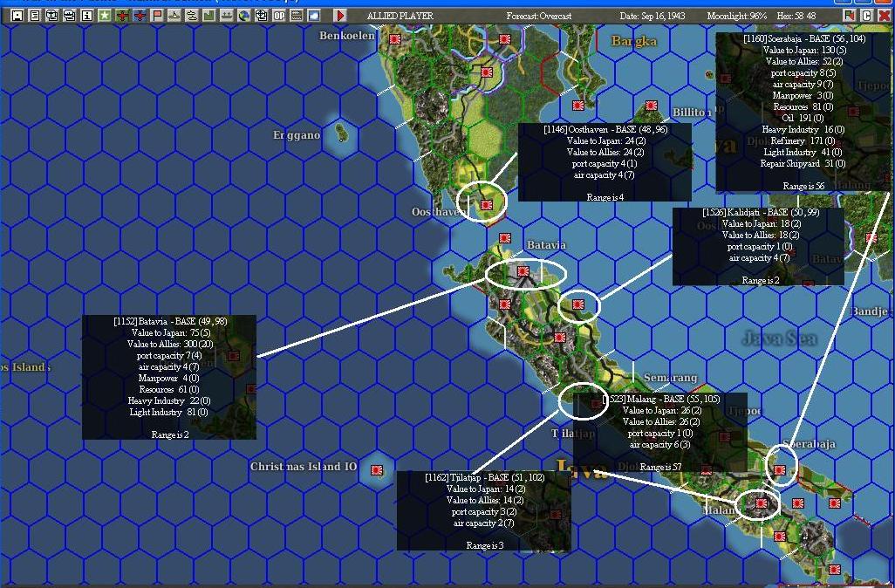Image resolution: width=895 pixels, height=588 pixels.
Task: Click the 'Date: Sep 16, 1943' text
Action: click(652, 16)
